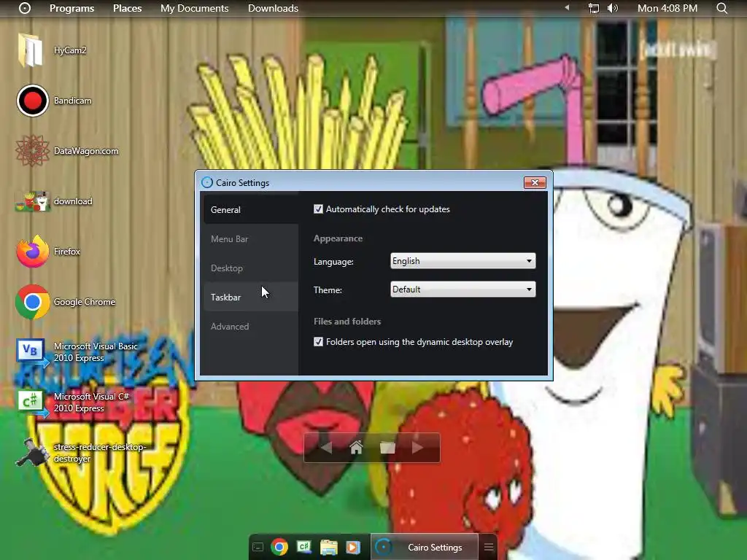Screen dimensions: 747x560
Task: Click the desktop navigation folder icon
Action: click(387, 448)
